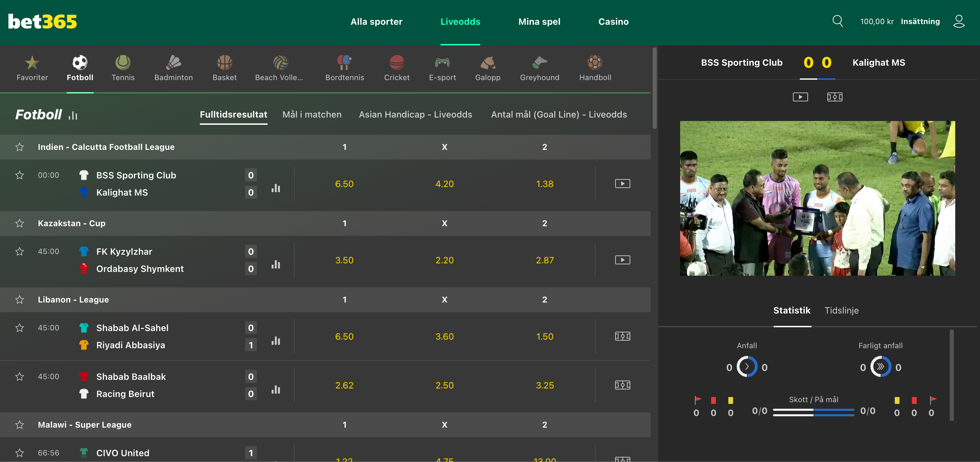Select the Fotboll sport icon

pyautogui.click(x=80, y=69)
